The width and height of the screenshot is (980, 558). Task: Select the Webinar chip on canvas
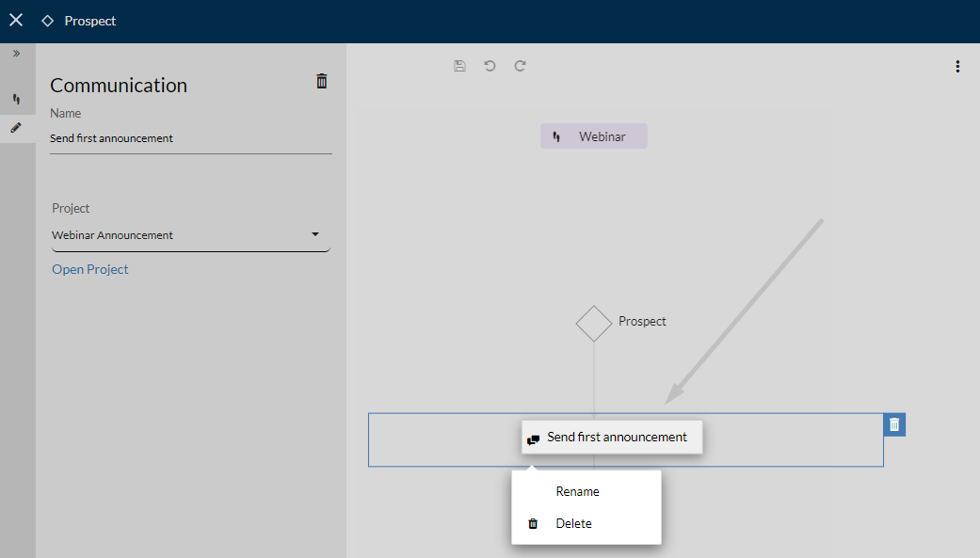click(x=594, y=136)
